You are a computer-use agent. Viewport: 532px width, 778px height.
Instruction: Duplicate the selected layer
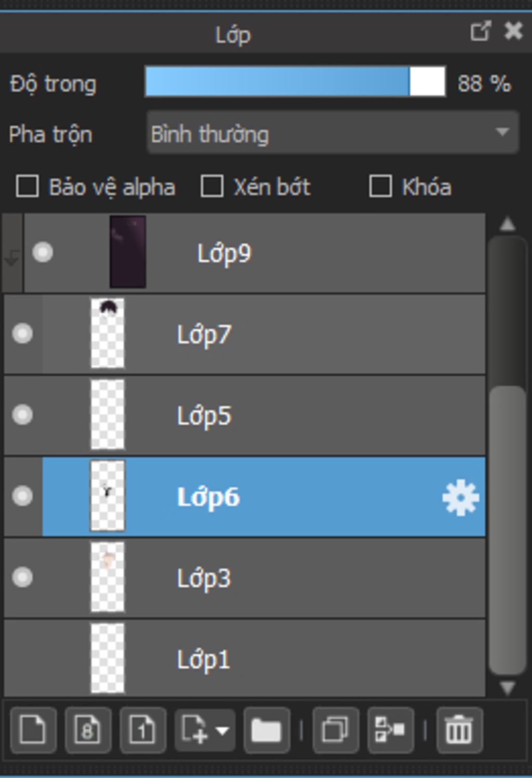tap(336, 730)
